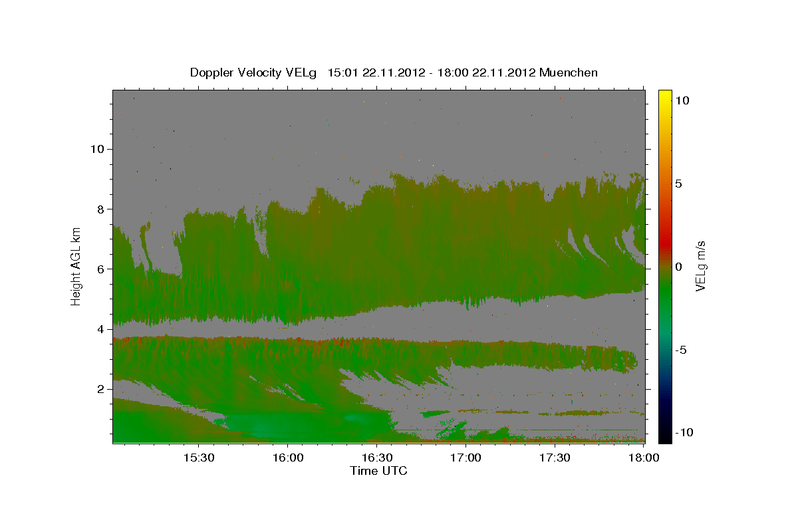The width and height of the screenshot is (798, 532).
Task: Click the 'VELg m/s' colorbar label
Action: tap(701, 266)
